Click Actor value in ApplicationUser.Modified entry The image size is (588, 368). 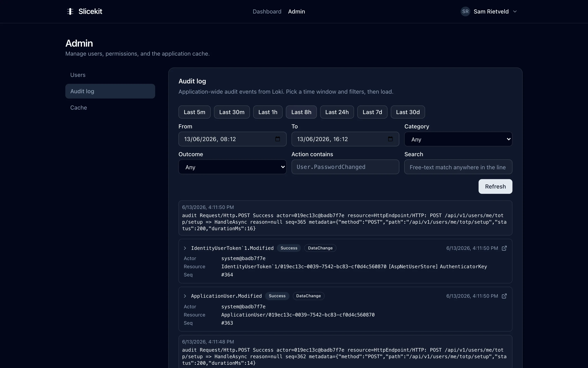pos(243,307)
